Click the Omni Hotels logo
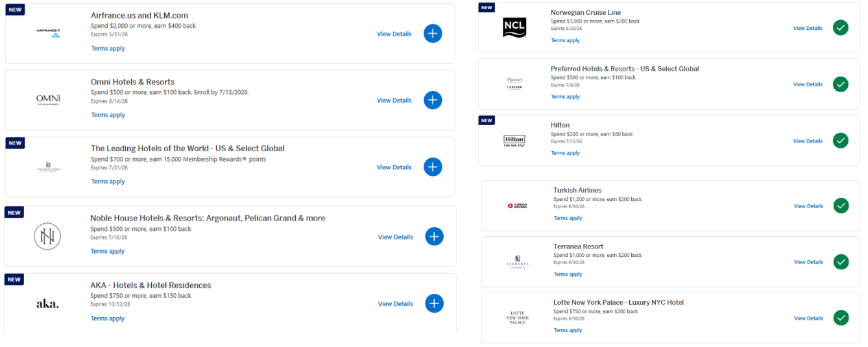The height and width of the screenshot is (347, 868). (48, 100)
